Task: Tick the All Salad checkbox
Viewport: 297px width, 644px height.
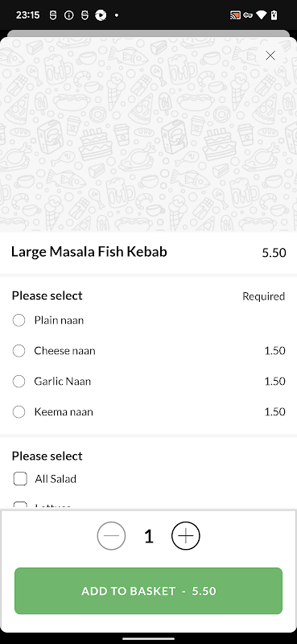Action: pyautogui.click(x=20, y=479)
